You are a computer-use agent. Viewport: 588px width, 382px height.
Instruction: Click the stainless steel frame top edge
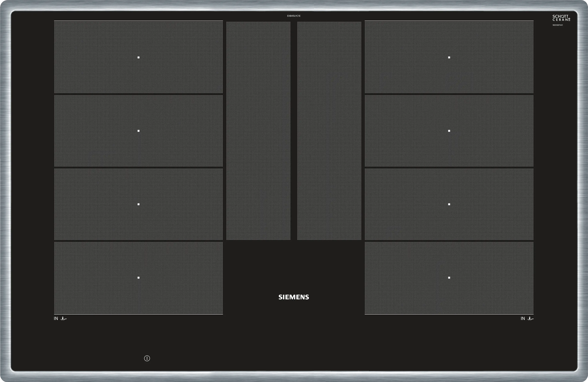pos(294,5)
